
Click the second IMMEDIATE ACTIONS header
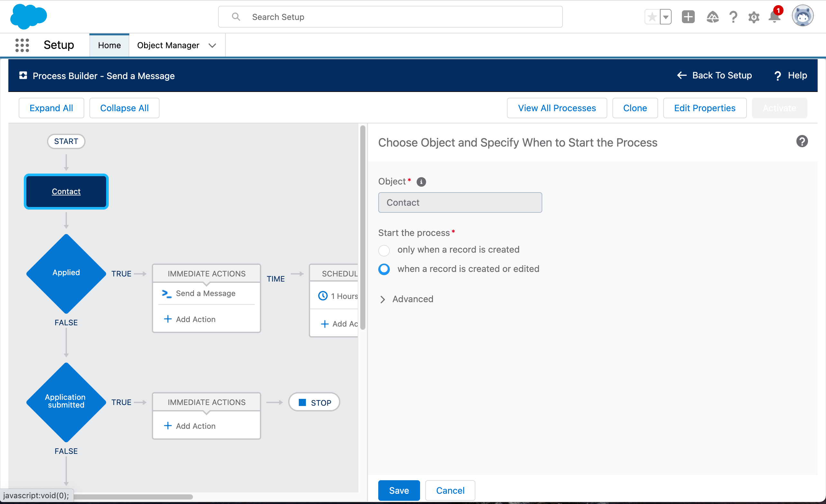click(206, 402)
